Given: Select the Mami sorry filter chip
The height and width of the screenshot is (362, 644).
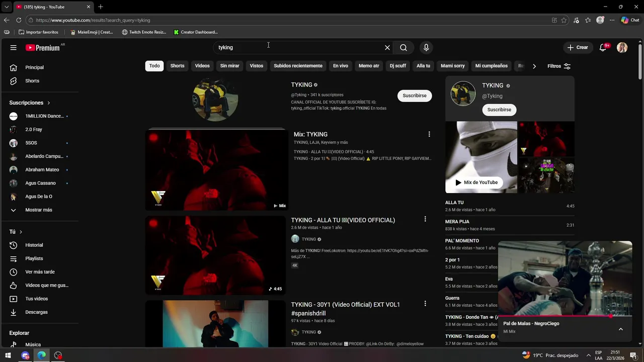Looking at the screenshot, I should [453, 66].
